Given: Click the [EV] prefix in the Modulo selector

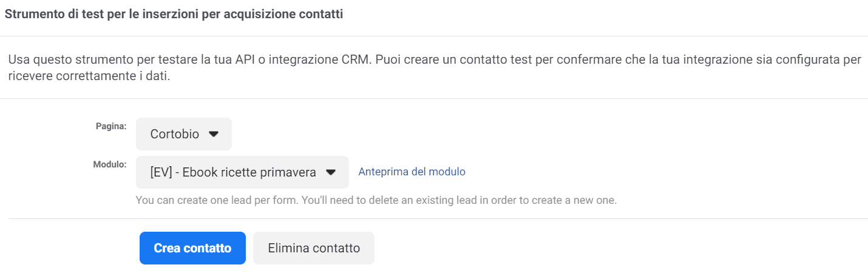Looking at the screenshot, I should click(160, 172).
